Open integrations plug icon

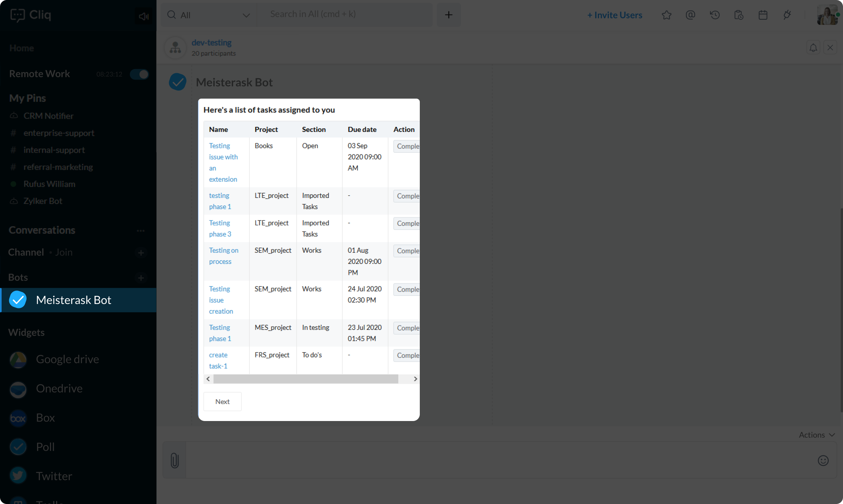[787, 15]
